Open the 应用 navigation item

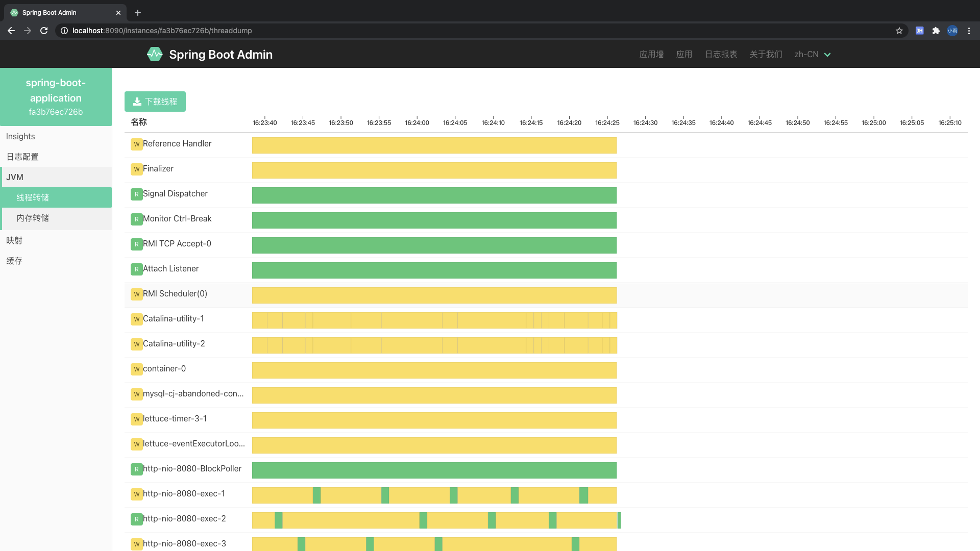[684, 54]
